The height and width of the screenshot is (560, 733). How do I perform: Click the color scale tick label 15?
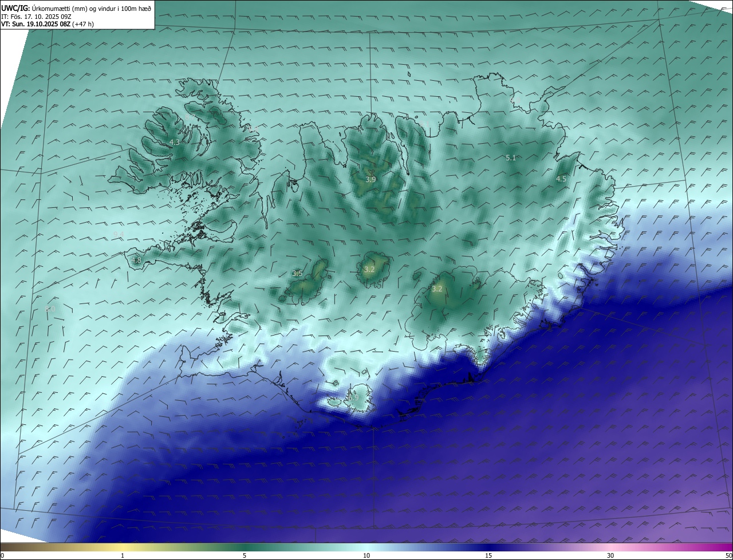[488, 556]
